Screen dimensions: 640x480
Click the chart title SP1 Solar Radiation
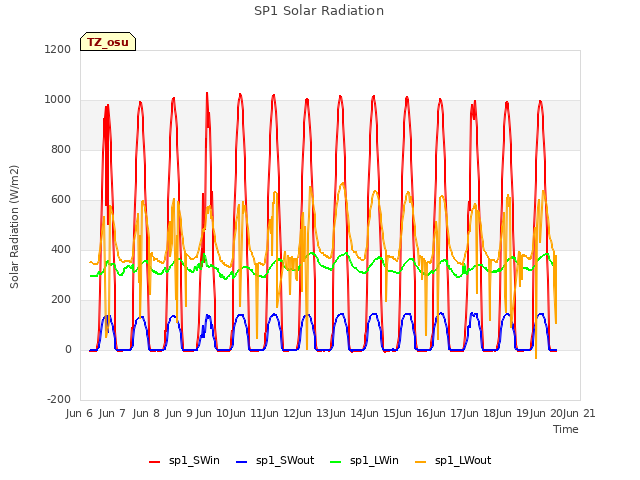coord(319,11)
